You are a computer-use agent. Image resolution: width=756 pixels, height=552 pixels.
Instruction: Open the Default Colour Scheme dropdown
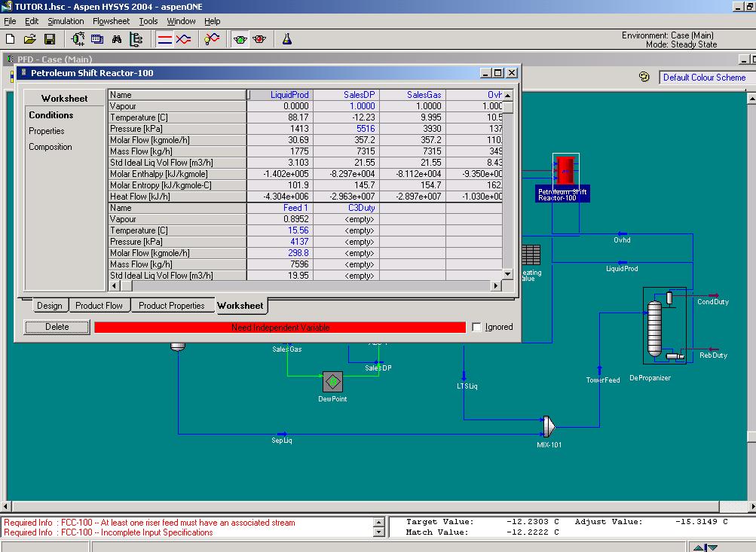707,77
